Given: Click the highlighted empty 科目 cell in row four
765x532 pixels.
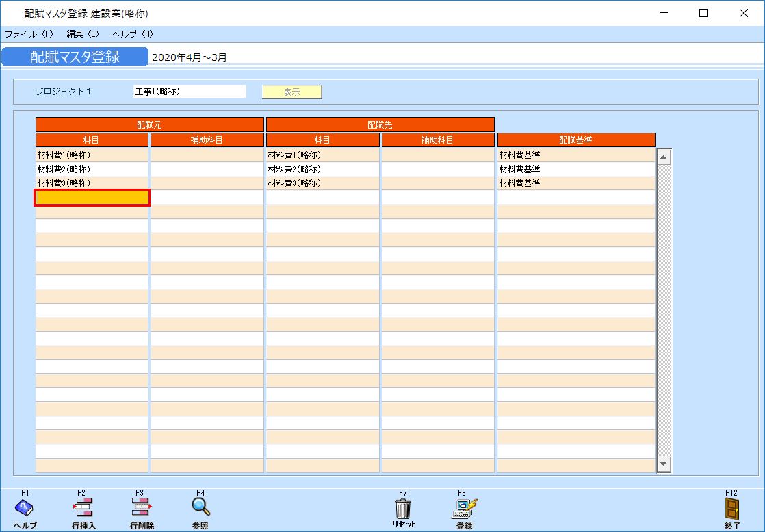Looking at the screenshot, I should (x=92, y=198).
